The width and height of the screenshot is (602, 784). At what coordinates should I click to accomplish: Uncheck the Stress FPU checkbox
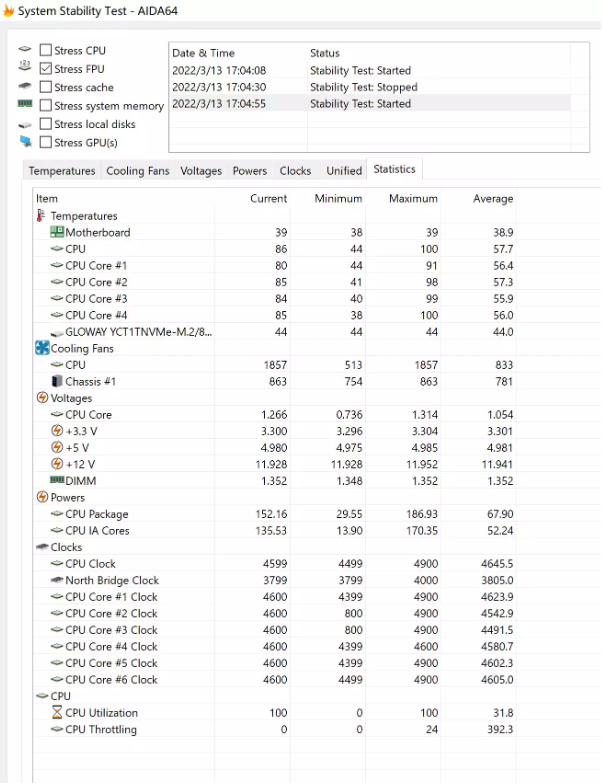click(x=46, y=68)
